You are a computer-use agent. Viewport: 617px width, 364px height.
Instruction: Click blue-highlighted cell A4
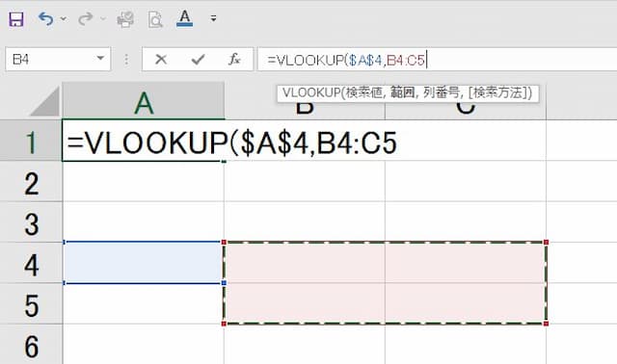pyautogui.click(x=144, y=263)
